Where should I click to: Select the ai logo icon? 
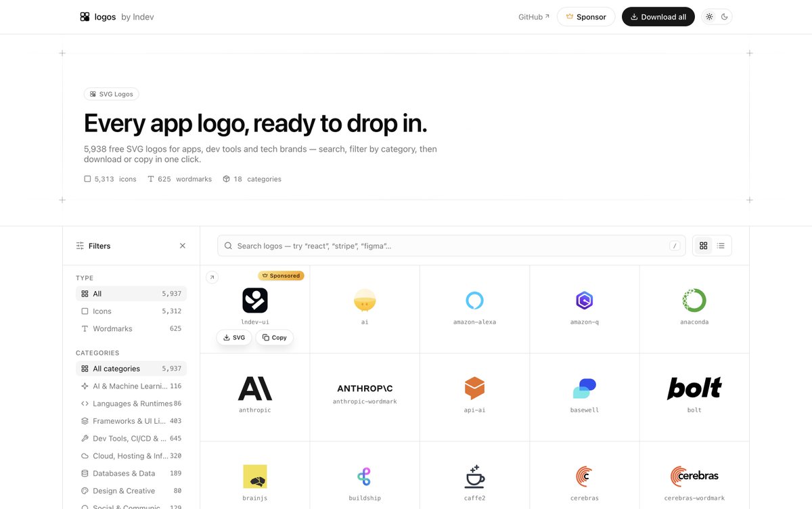[365, 300]
